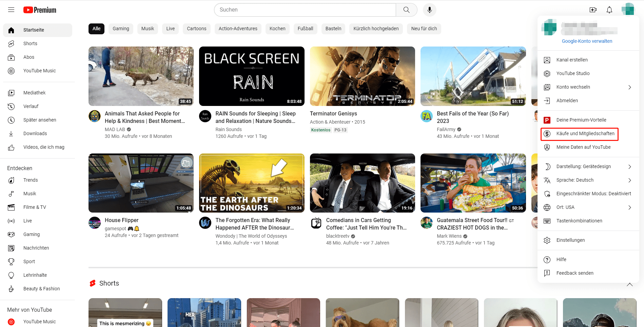Open the notifications bell
The image size is (644, 327).
609,10
